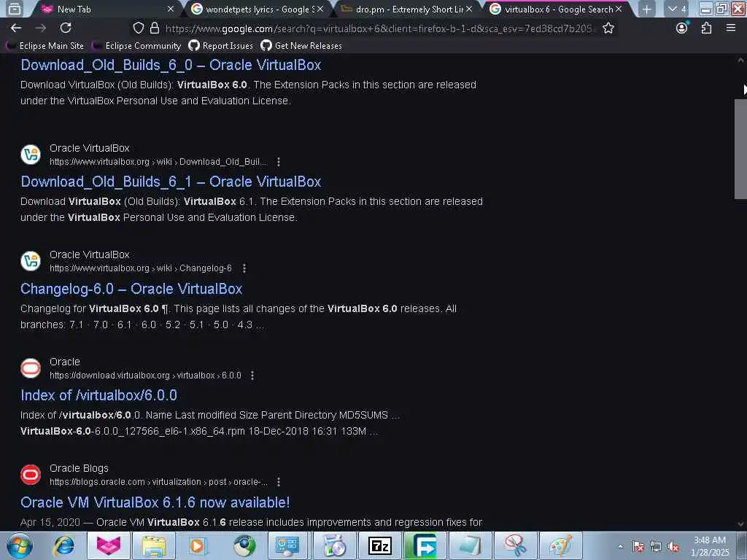Click the Oracle favicon beside download.virtualbox.org
This screenshot has width=747, height=560.
pos(31,368)
